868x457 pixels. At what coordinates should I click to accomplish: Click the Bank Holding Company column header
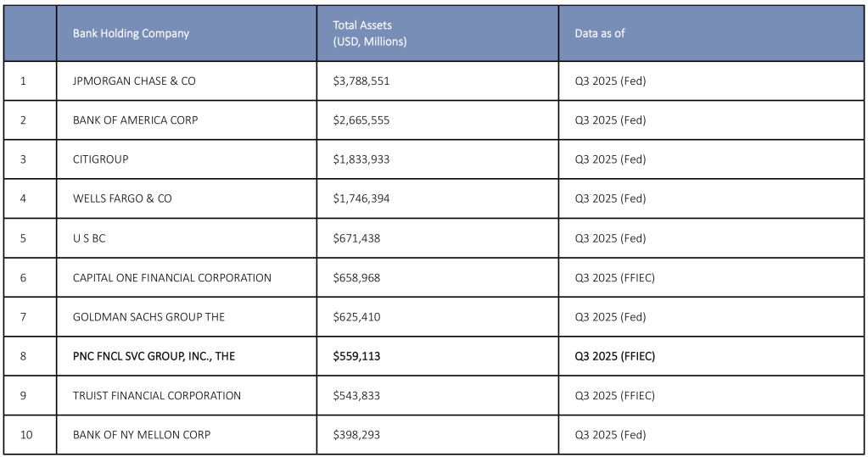pyautogui.click(x=131, y=34)
